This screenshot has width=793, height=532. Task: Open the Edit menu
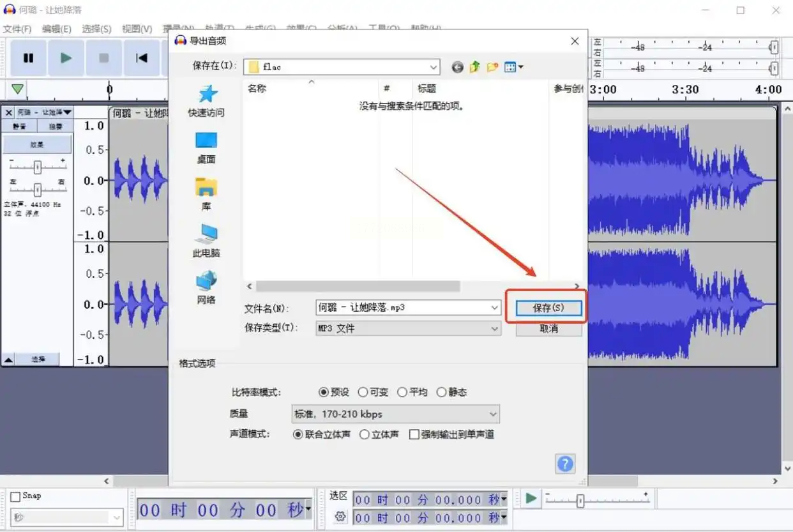pyautogui.click(x=57, y=29)
